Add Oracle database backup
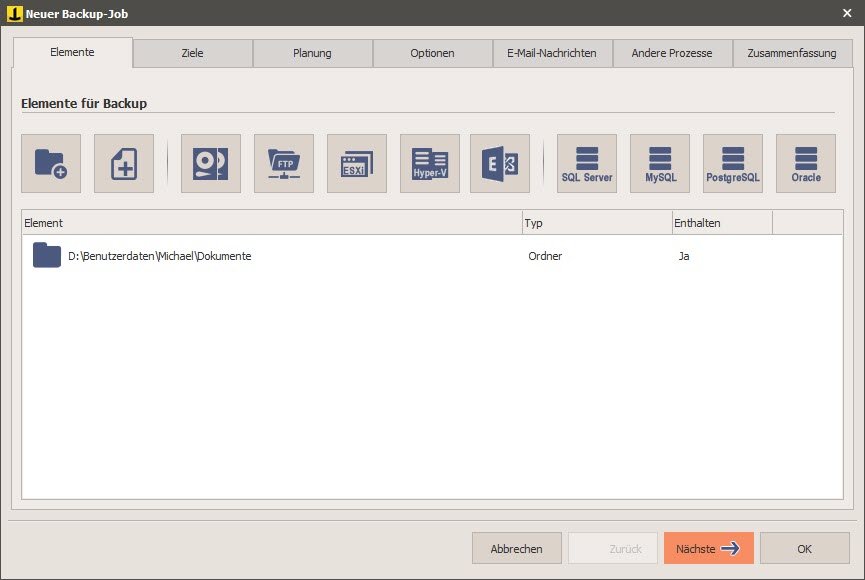This screenshot has width=865, height=580. (806, 163)
